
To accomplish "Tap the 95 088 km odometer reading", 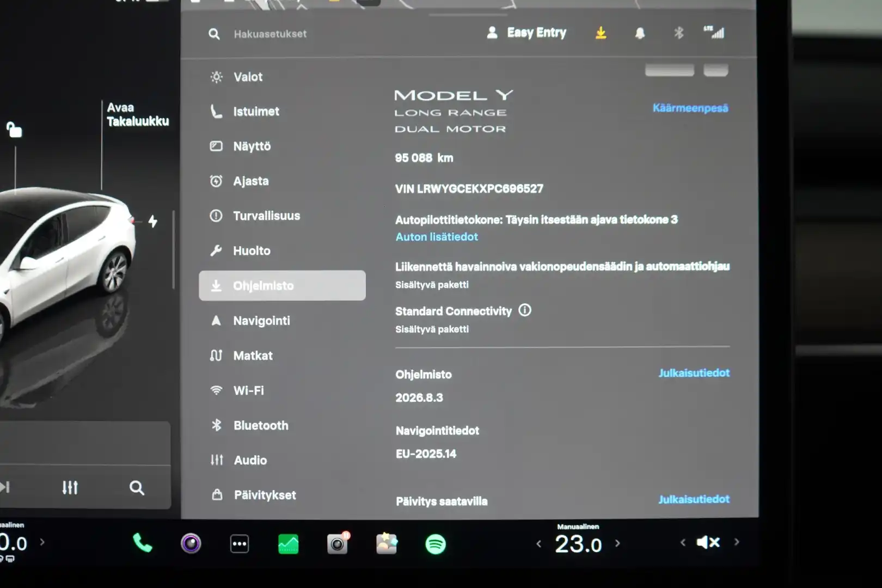I will pyautogui.click(x=424, y=158).
